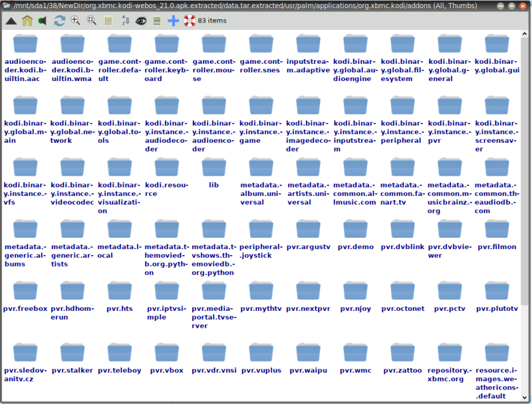The image size is (532, 404).
Task: Change the sort order icon
Action: pyautogui.click(x=125, y=21)
